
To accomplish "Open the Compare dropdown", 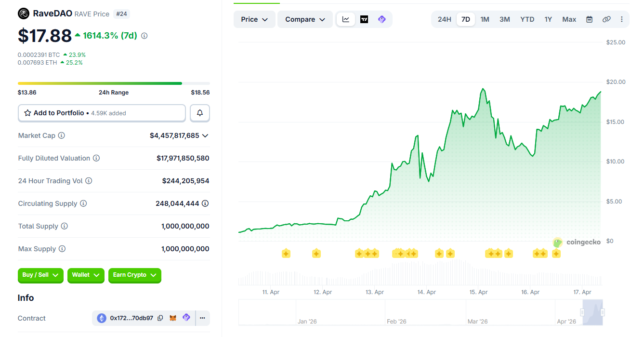I will click(304, 19).
